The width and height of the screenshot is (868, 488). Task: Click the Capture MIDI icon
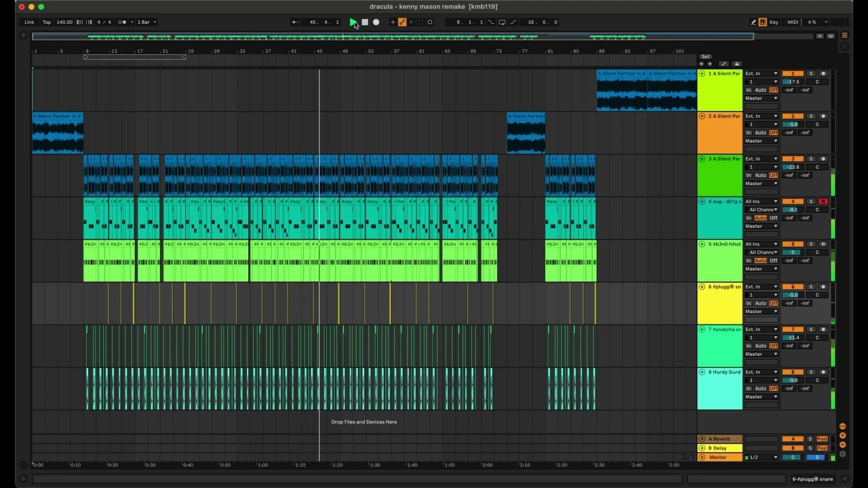pos(420,22)
